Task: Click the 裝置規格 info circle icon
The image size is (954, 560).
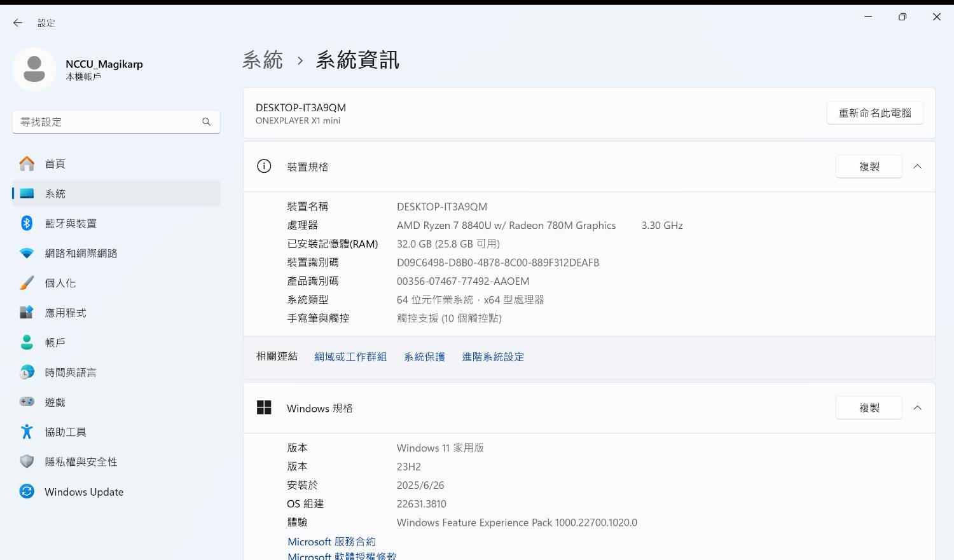Action: pos(264,167)
